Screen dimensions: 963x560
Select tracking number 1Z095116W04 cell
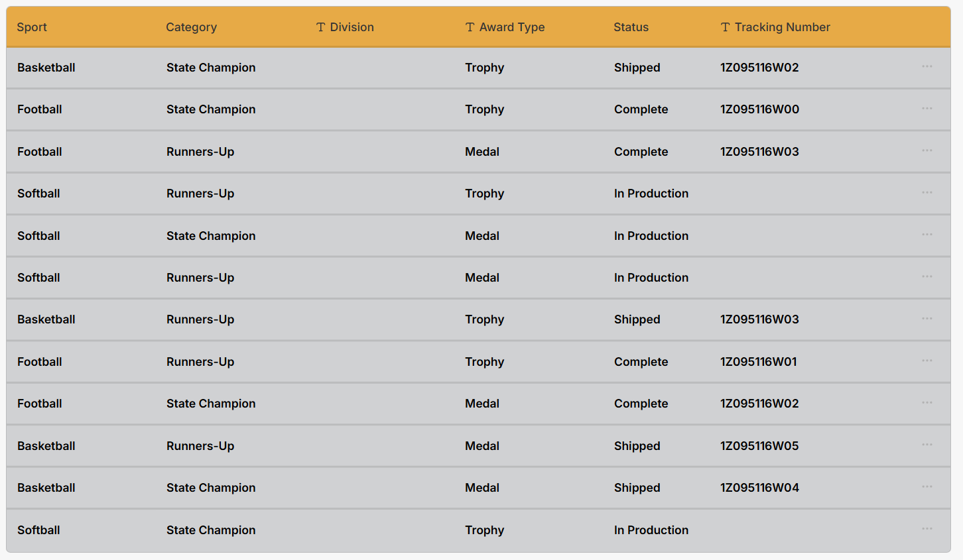pyautogui.click(x=759, y=488)
